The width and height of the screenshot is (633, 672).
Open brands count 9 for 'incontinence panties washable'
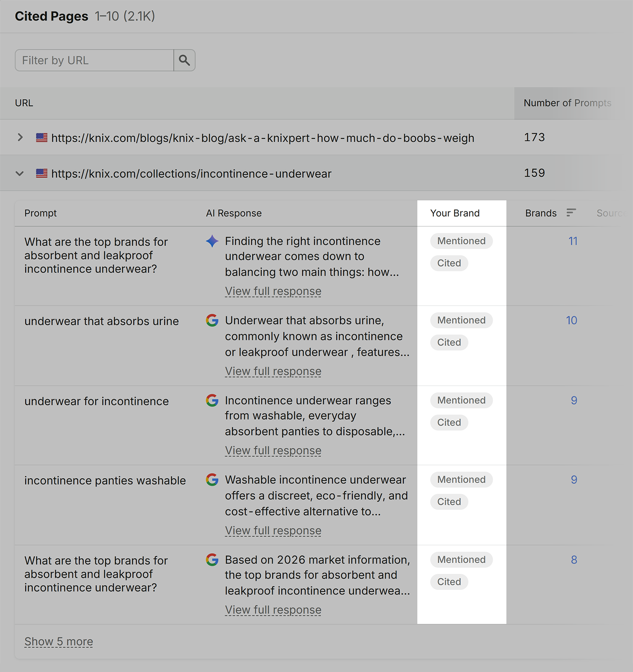[574, 480]
